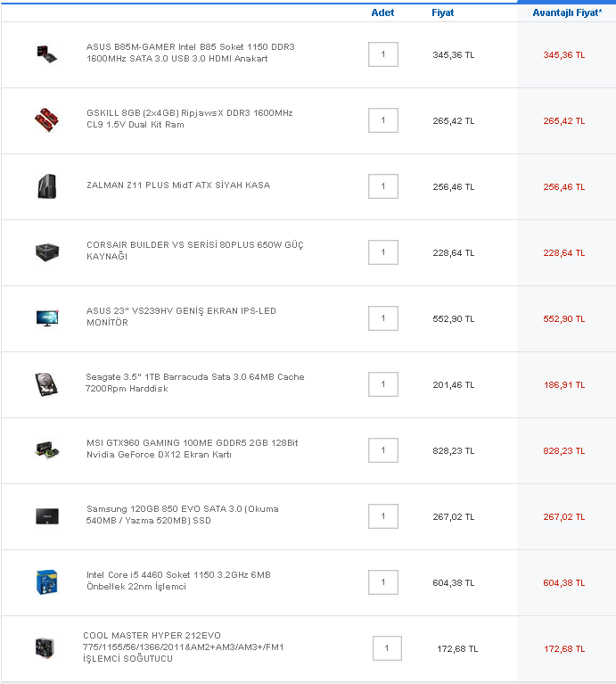
Task: Click the quantity box for the Corsair power supply
Action: (383, 252)
